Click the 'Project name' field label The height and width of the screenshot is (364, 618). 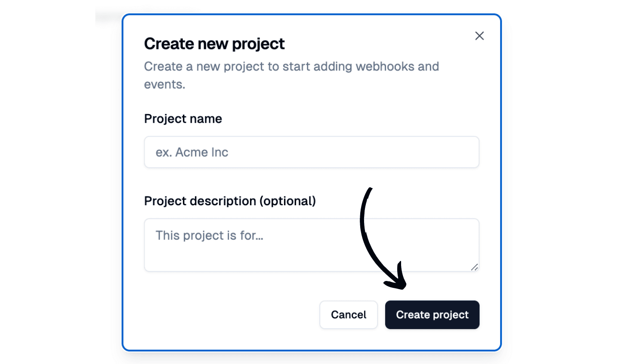[x=183, y=119]
